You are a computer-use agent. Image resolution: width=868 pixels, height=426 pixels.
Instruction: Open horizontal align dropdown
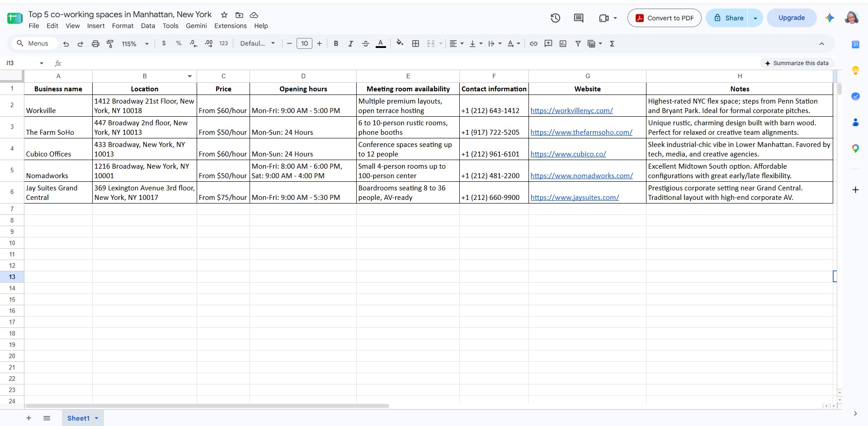[456, 43]
